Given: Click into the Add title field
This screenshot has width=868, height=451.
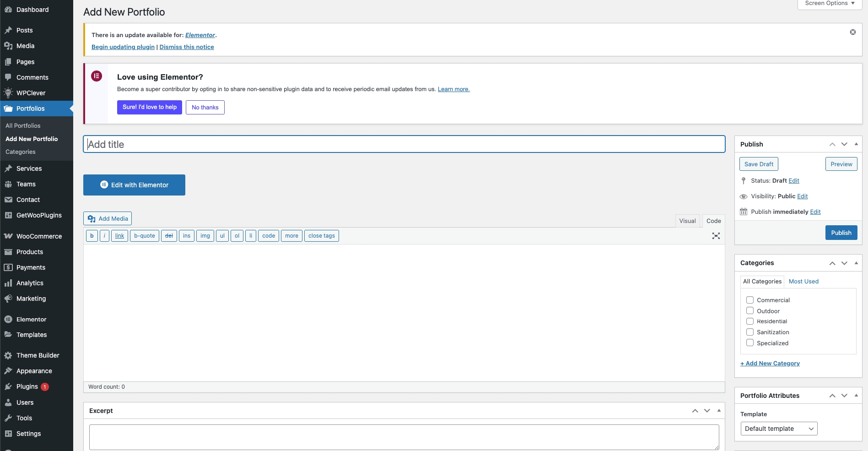Looking at the screenshot, I should 404,144.
